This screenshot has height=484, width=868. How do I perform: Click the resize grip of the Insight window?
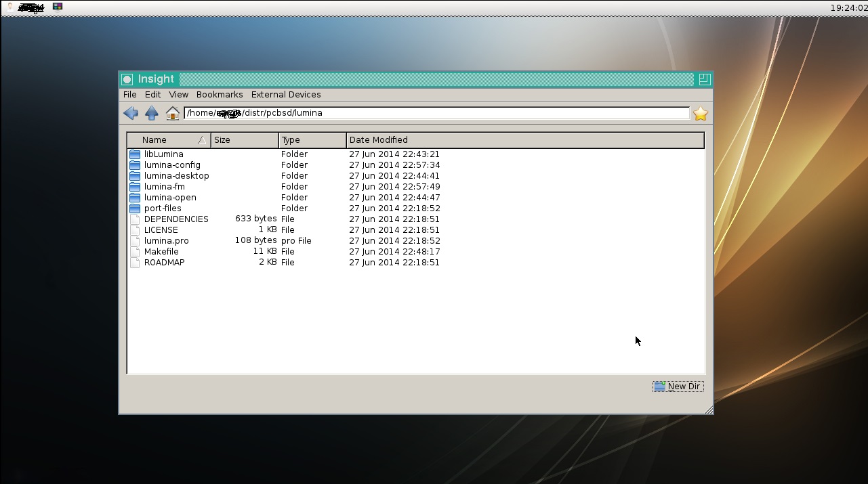pos(708,410)
